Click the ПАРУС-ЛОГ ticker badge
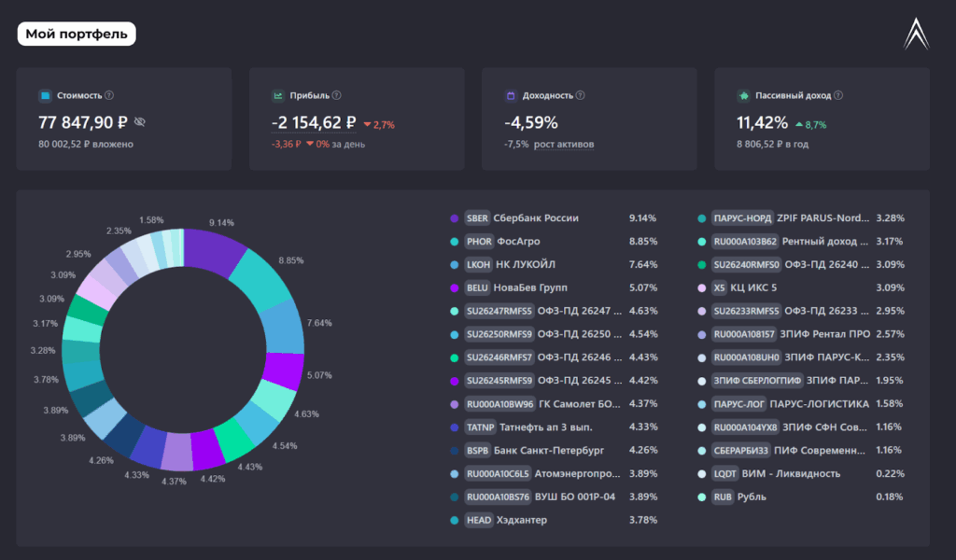The height and width of the screenshot is (560, 956). [x=739, y=404]
